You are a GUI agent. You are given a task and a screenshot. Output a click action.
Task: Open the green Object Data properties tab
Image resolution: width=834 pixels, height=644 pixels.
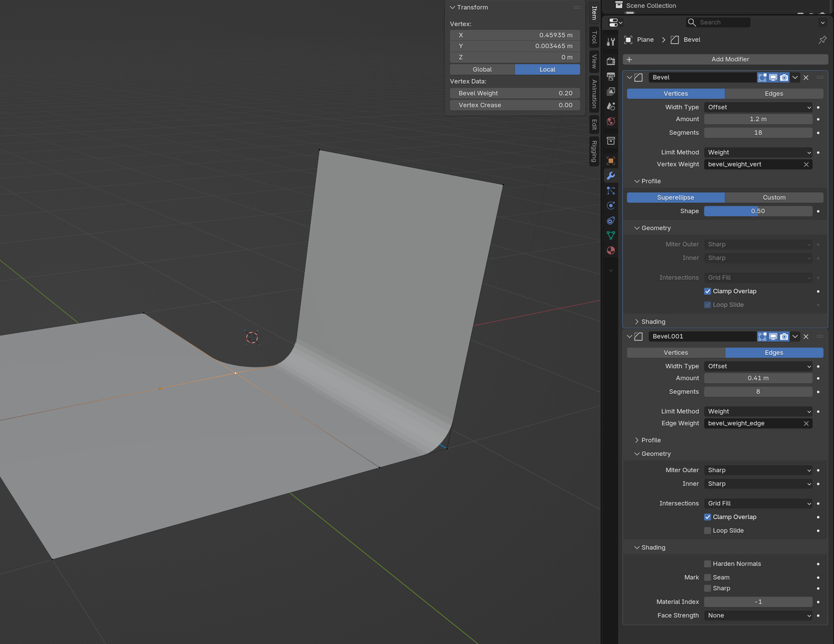(x=611, y=236)
